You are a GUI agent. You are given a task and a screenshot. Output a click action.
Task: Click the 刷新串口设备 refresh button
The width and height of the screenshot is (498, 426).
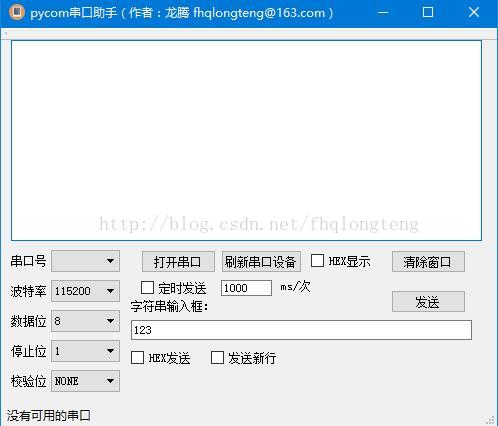(x=261, y=262)
